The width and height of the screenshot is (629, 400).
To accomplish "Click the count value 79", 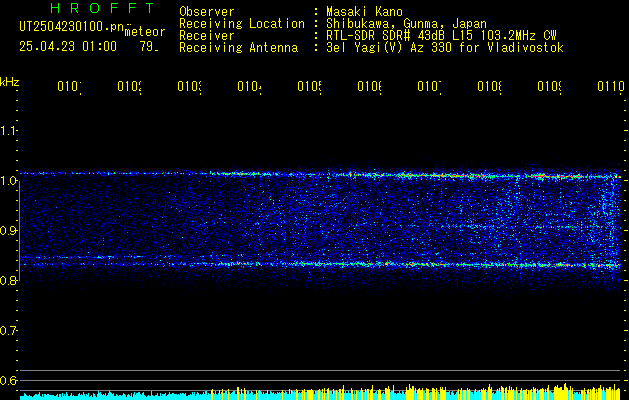I will pyautogui.click(x=148, y=47).
